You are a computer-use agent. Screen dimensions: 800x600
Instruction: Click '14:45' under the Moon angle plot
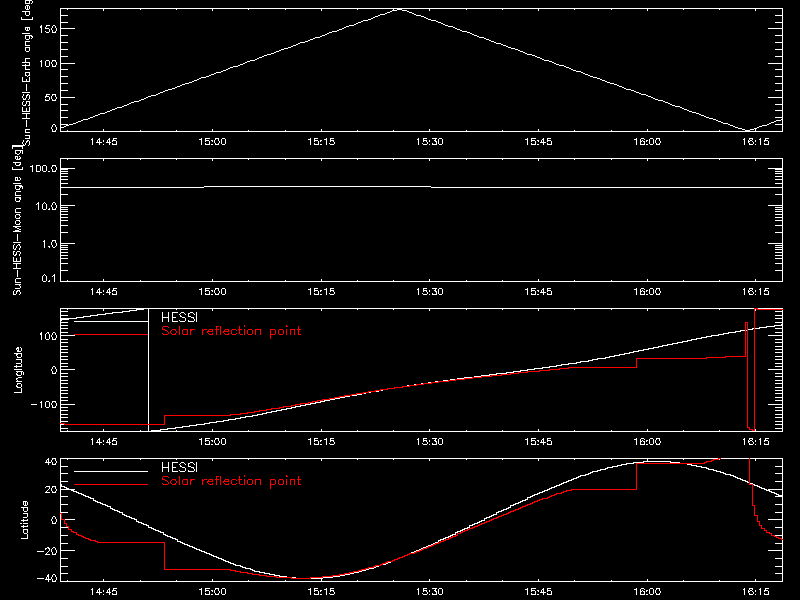104,292
